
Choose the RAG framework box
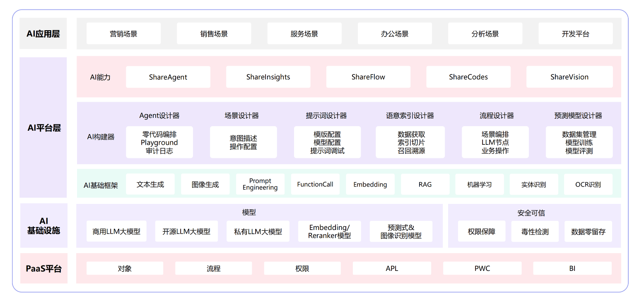[x=425, y=184]
